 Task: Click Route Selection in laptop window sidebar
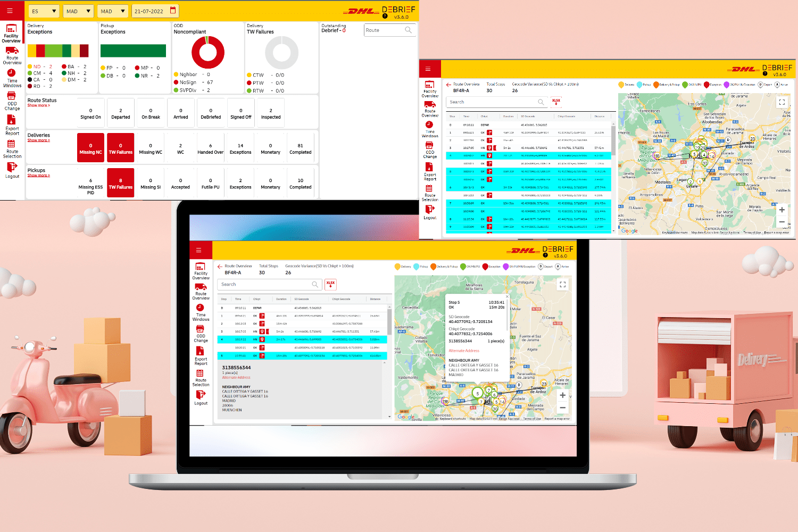coord(201,378)
